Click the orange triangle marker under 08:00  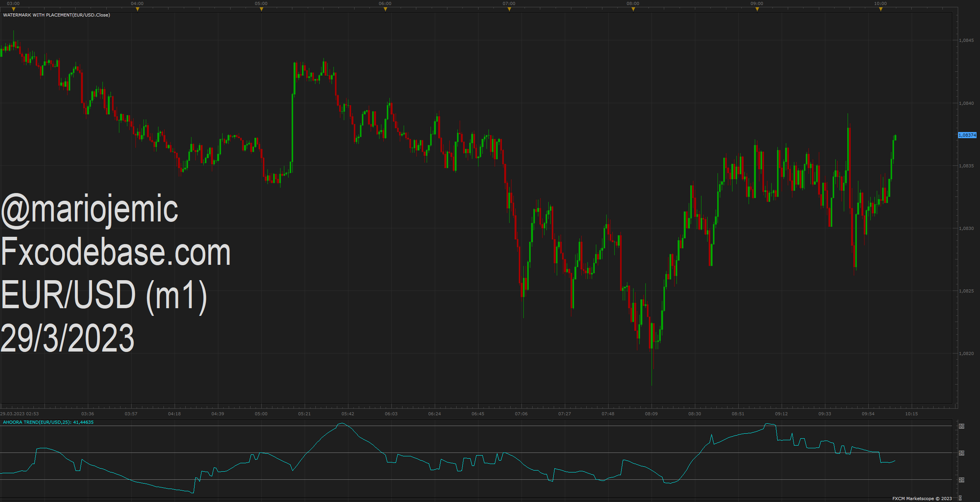[x=633, y=9]
